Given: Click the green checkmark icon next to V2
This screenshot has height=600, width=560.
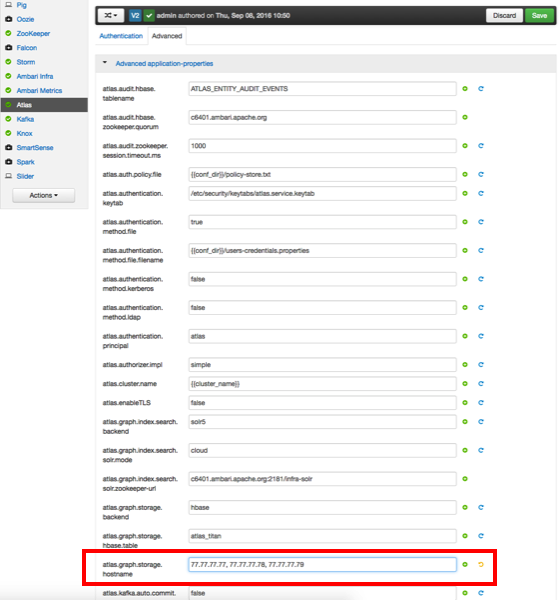Looking at the screenshot, I should coord(149,16).
